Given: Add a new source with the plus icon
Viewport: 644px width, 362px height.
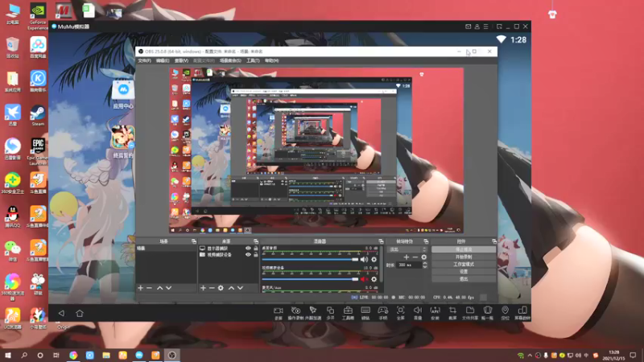Looking at the screenshot, I should [x=203, y=288].
